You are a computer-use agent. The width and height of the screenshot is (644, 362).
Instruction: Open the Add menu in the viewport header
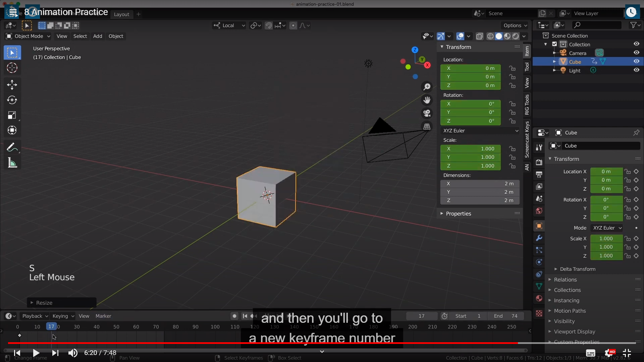(x=98, y=36)
